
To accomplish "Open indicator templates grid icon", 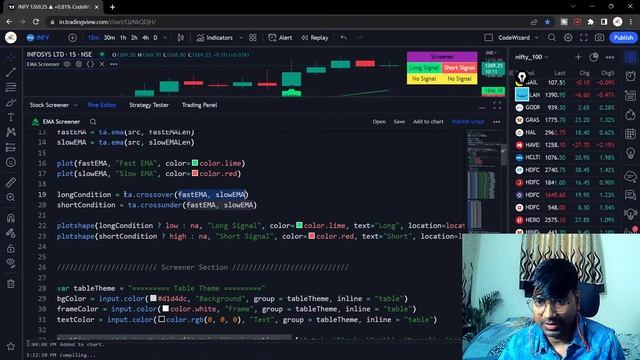I will (253, 38).
